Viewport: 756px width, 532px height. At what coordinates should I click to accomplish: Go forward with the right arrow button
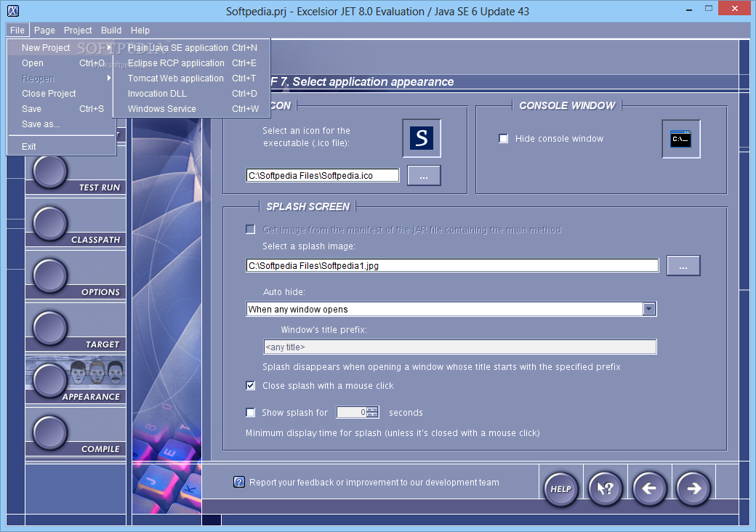click(693, 488)
